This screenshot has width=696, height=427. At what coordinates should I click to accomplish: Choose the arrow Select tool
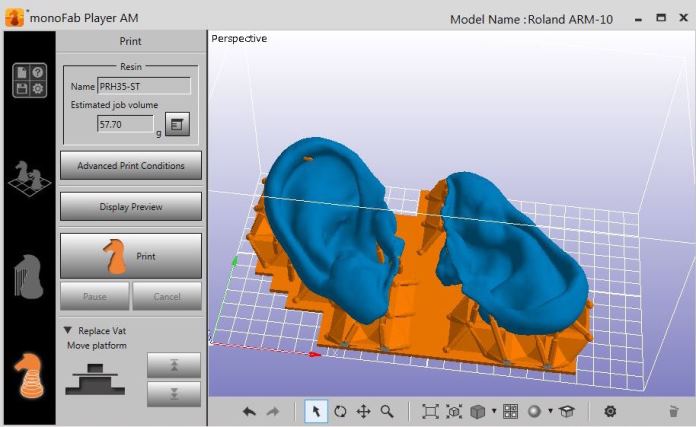tap(316, 411)
